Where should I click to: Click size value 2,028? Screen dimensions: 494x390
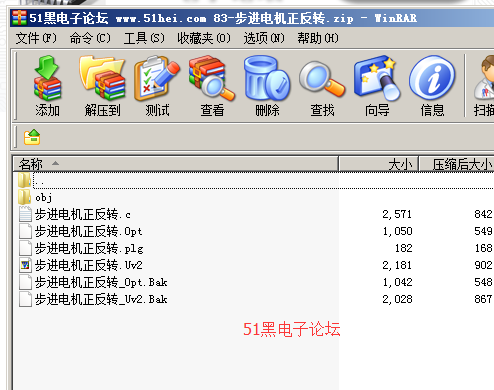pyautogui.click(x=397, y=299)
